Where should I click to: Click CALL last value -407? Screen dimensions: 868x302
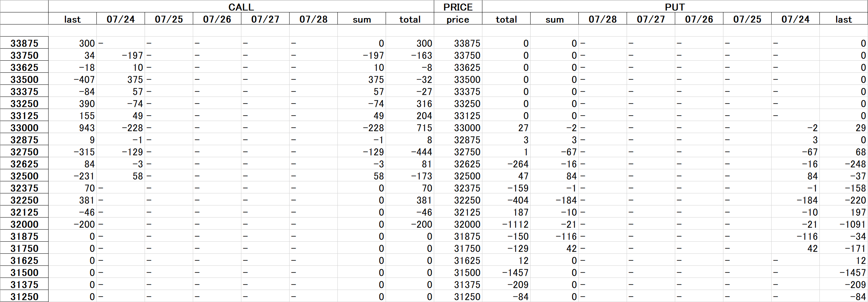[84, 79]
